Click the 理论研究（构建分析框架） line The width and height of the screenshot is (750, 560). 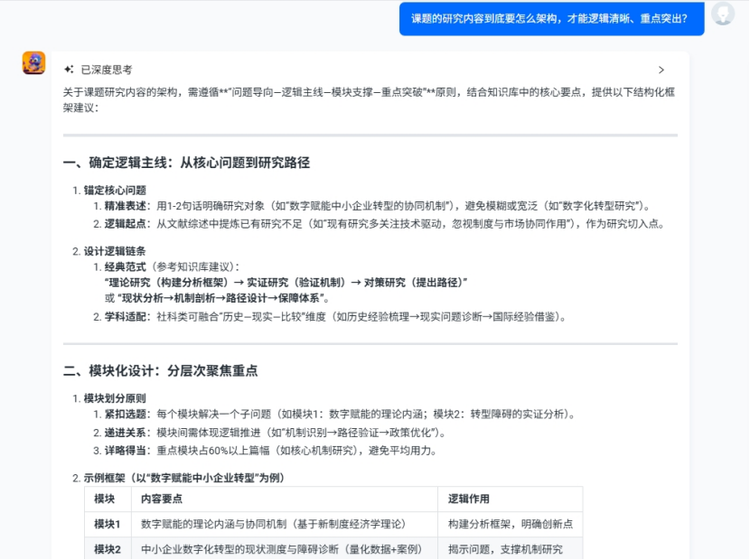[x=286, y=283]
